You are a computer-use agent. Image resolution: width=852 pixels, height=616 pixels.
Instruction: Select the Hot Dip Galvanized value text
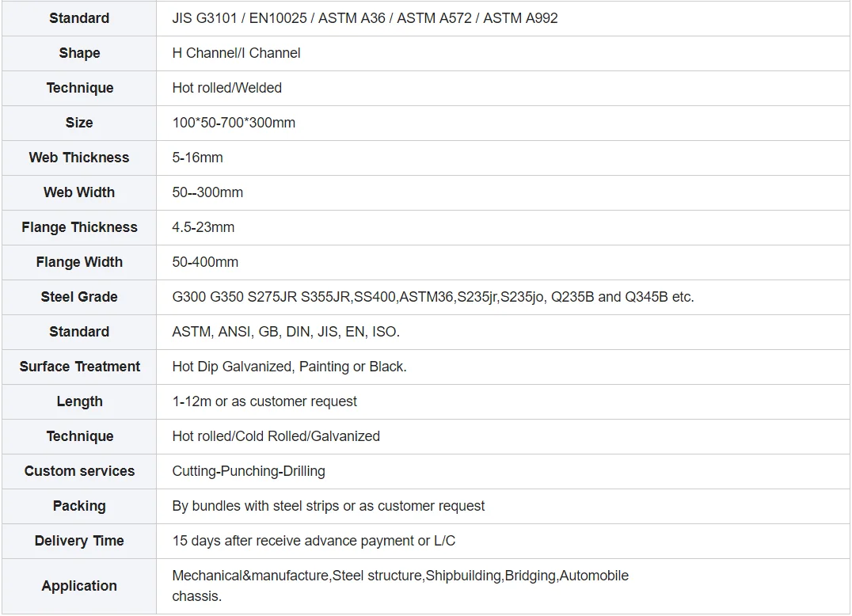click(289, 367)
